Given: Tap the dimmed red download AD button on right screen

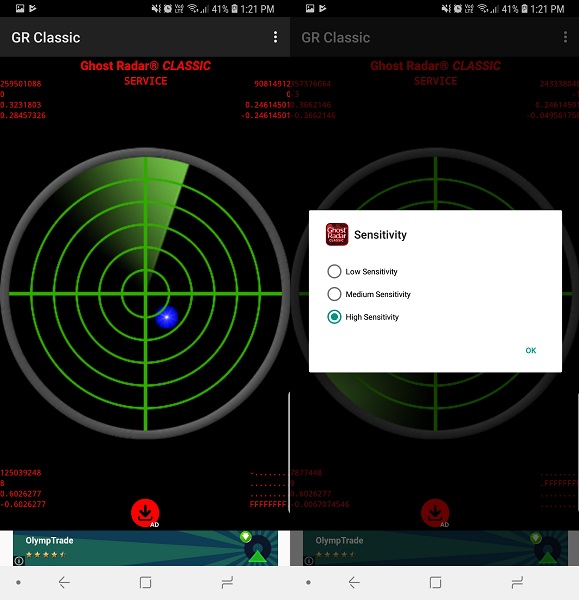Looking at the screenshot, I should pos(435,513).
